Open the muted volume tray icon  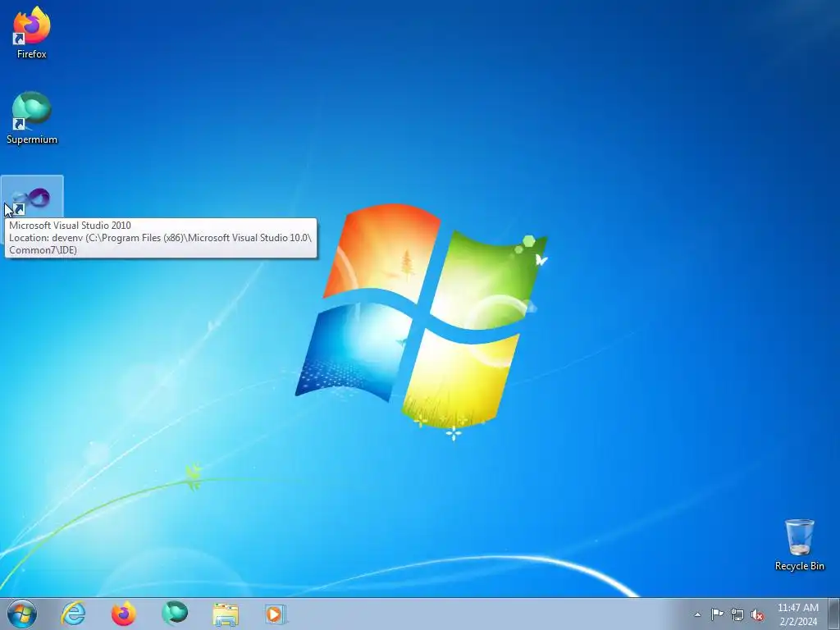coord(757,615)
